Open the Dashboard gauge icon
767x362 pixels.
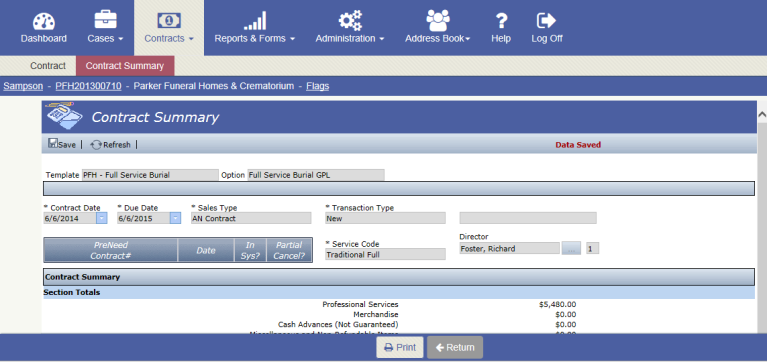(x=44, y=21)
